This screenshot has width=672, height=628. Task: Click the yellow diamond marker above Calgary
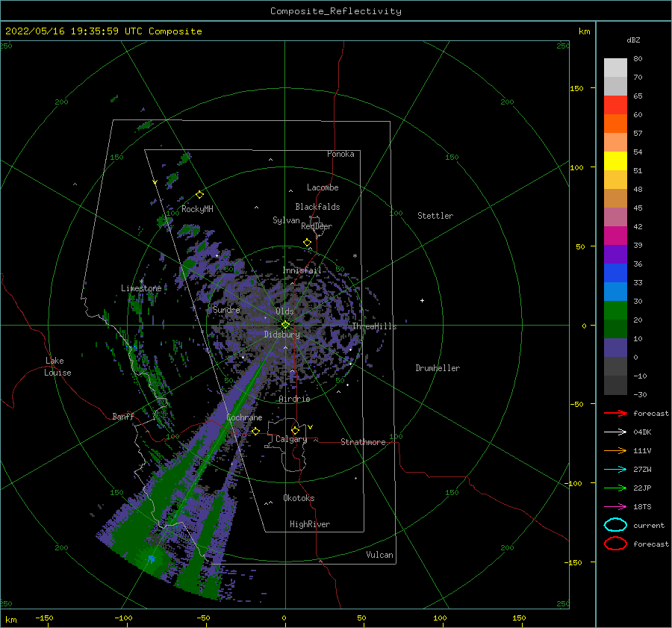pos(295,430)
